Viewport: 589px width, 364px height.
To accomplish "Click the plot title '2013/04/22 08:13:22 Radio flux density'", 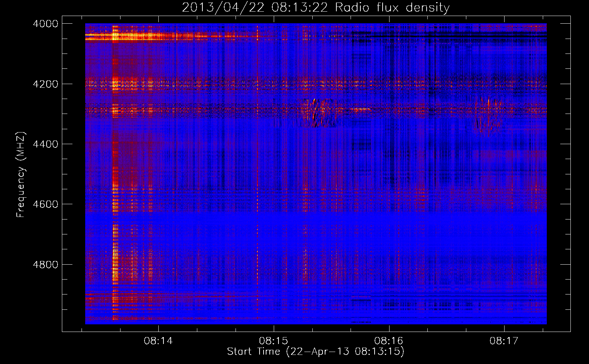I will point(316,7).
